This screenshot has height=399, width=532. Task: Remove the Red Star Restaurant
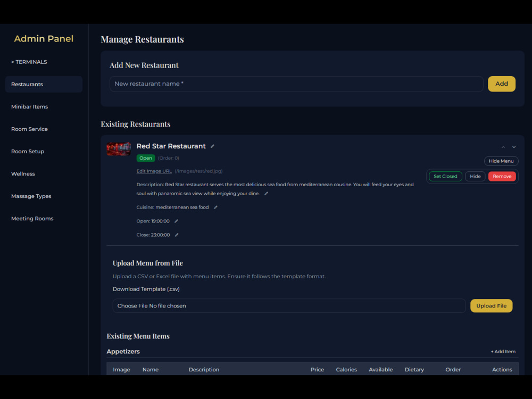[502, 177]
